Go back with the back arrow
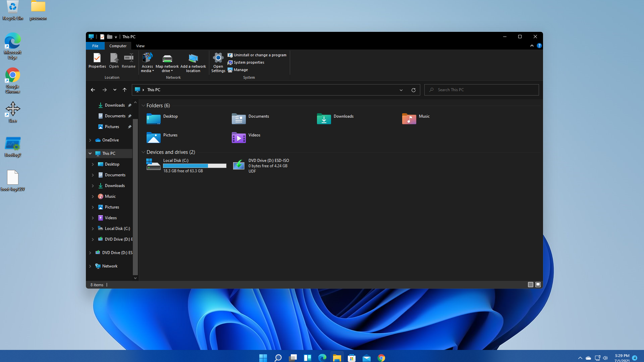This screenshot has width=644, height=362. tap(93, 90)
